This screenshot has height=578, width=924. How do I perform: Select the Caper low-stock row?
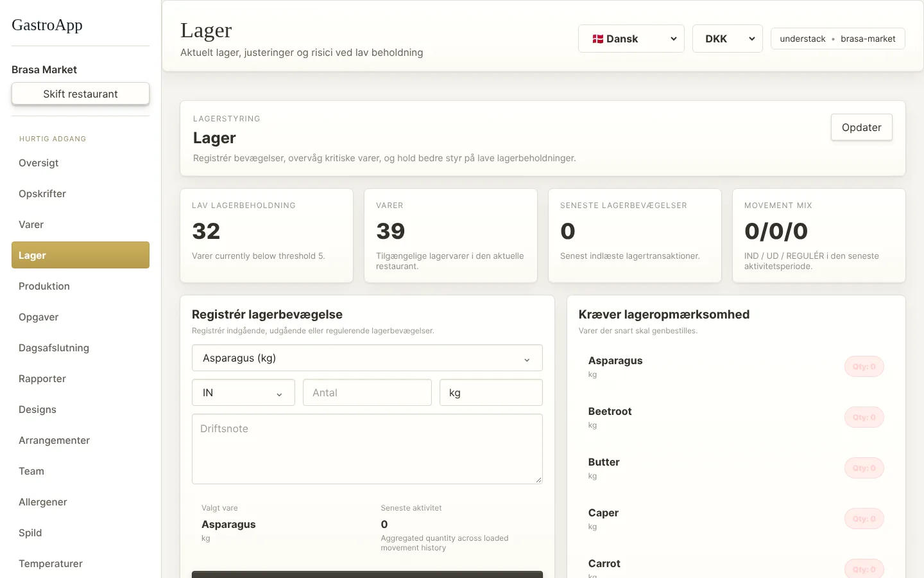tap(736, 519)
